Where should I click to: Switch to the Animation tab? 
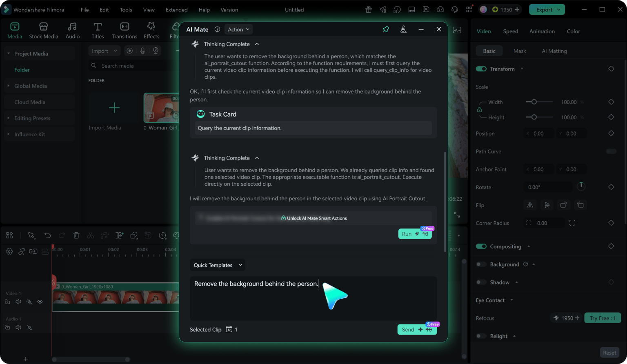542,31
